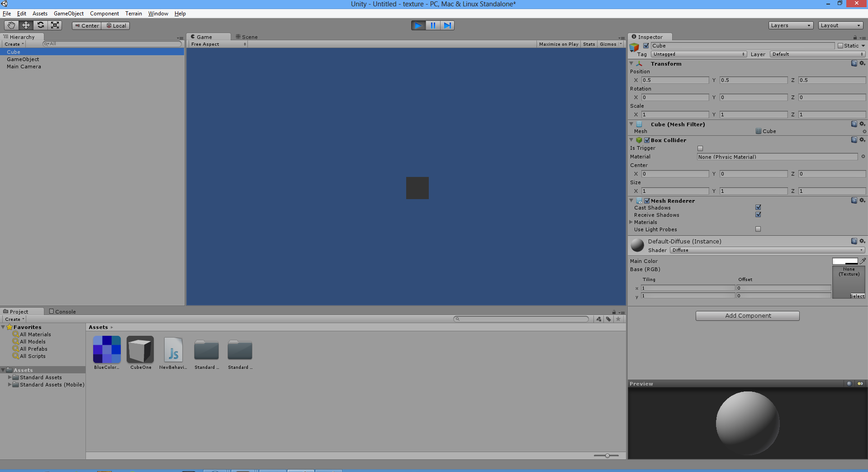Select the Scale tool
Screen dimensions: 868x472
[x=55, y=25]
